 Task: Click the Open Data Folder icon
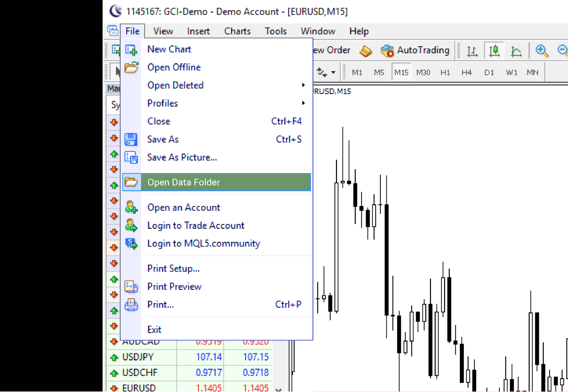click(x=131, y=182)
